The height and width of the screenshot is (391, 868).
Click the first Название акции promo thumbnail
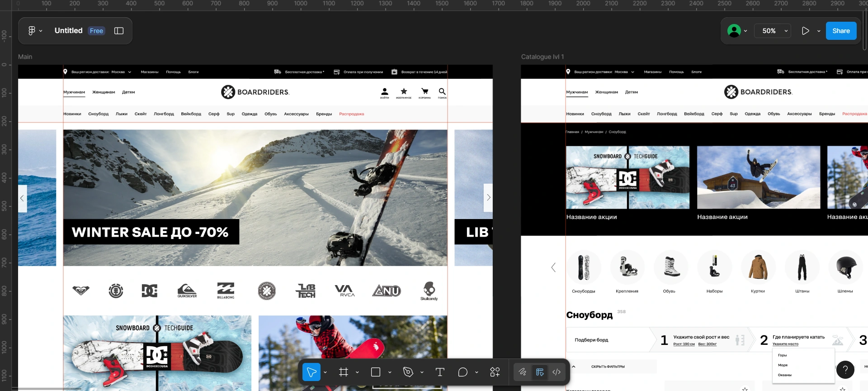[628, 177]
